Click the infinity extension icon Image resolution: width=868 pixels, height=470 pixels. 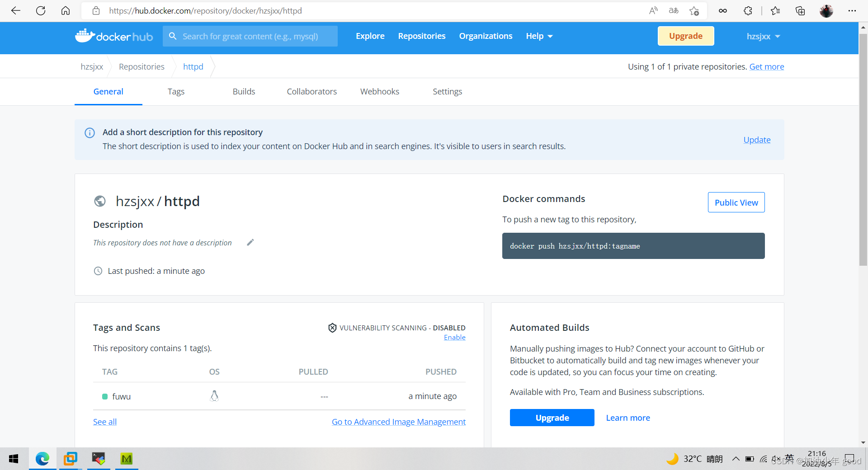point(723,11)
